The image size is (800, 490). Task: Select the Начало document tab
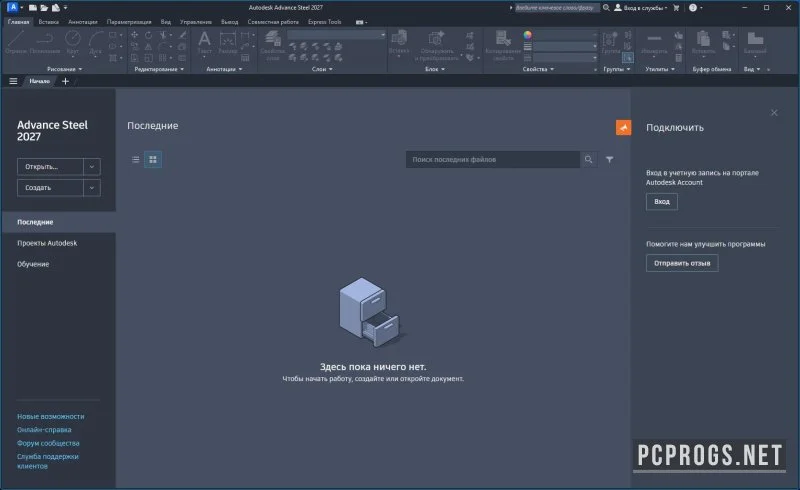pos(40,81)
